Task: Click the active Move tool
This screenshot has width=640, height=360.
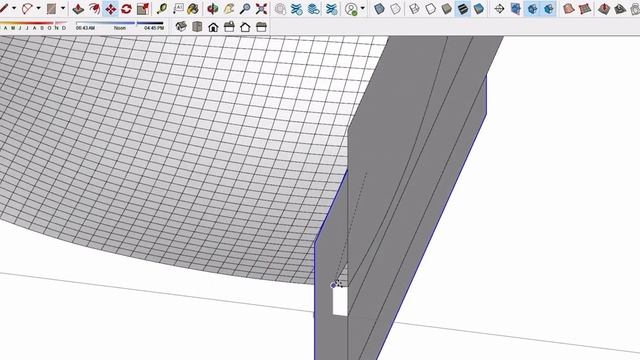Action: (x=111, y=8)
